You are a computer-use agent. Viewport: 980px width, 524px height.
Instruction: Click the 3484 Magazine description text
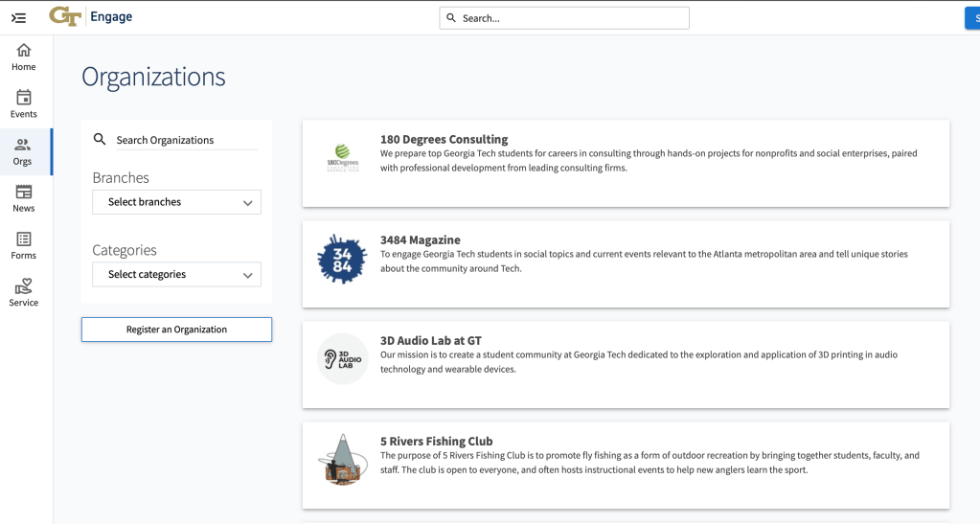click(x=644, y=262)
